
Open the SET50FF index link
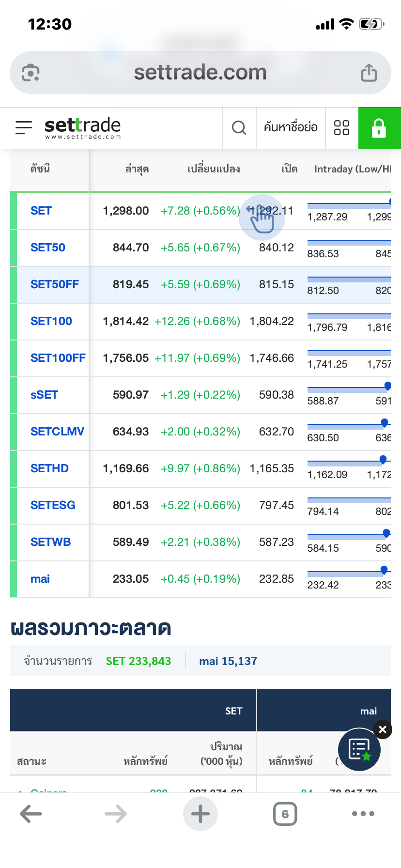point(55,284)
